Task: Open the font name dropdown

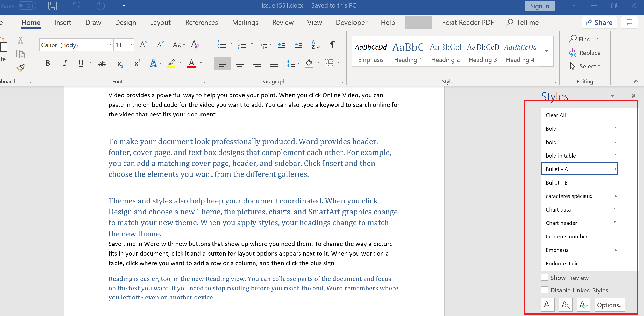Action: (x=111, y=45)
